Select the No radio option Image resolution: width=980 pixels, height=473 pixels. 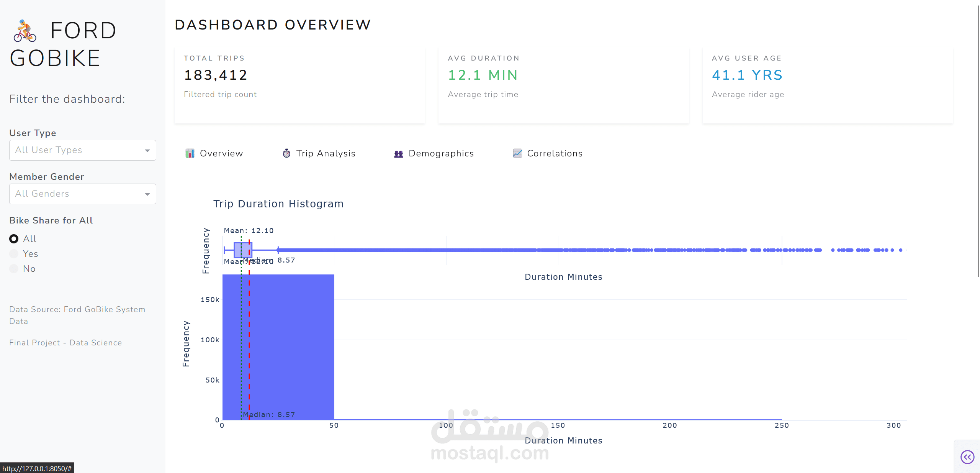pos(14,269)
